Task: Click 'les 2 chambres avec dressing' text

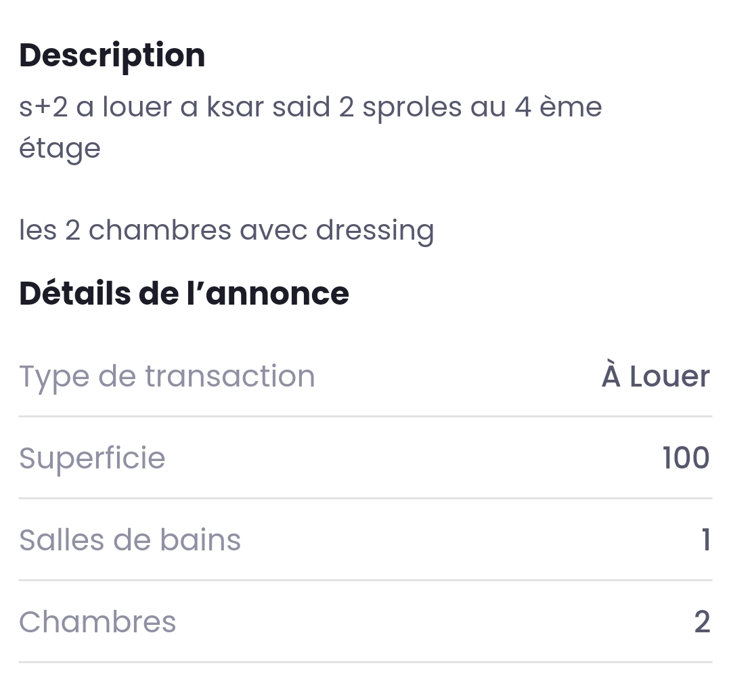Action: point(226,230)
